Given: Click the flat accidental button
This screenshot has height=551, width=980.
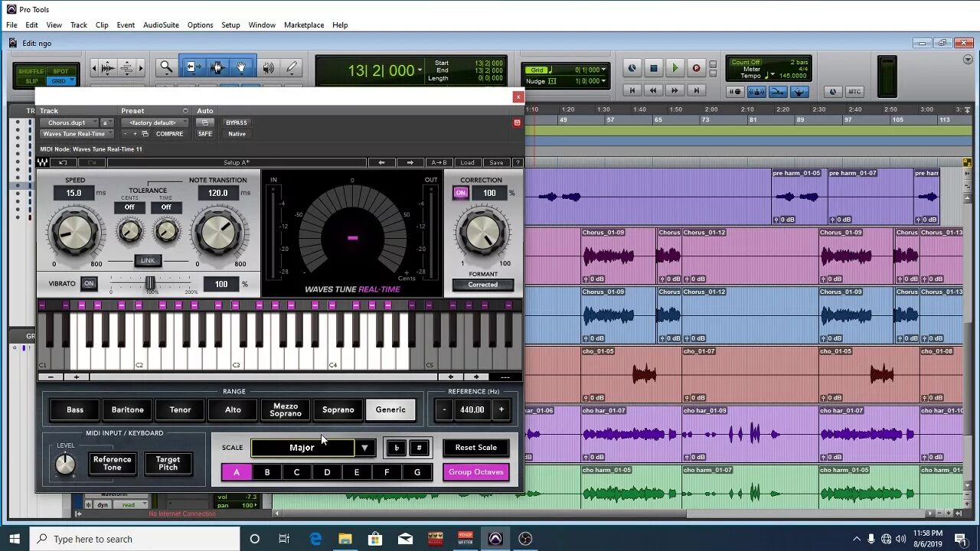Looking at the screenshot, I should click(397, 448).
